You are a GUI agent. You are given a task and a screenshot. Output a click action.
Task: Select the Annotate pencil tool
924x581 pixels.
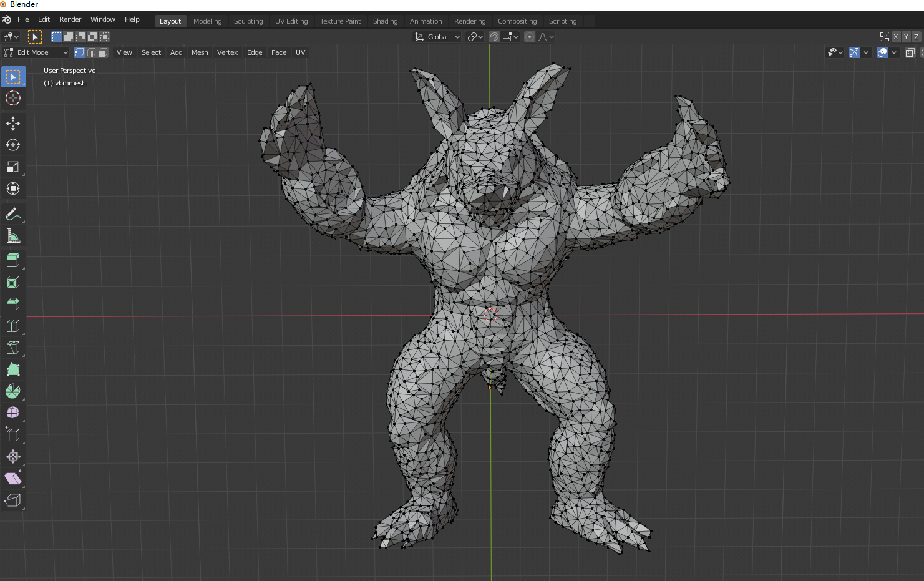(x=13, y=214)
